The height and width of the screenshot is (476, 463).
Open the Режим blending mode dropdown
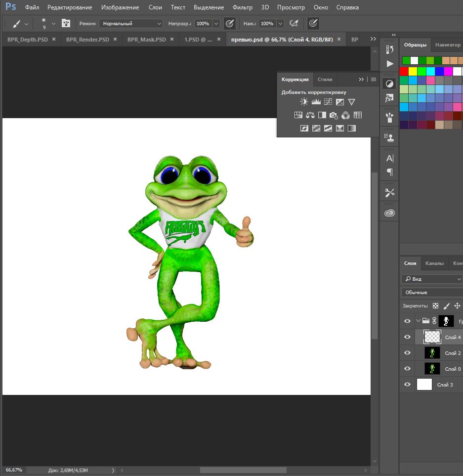point(131,23)
